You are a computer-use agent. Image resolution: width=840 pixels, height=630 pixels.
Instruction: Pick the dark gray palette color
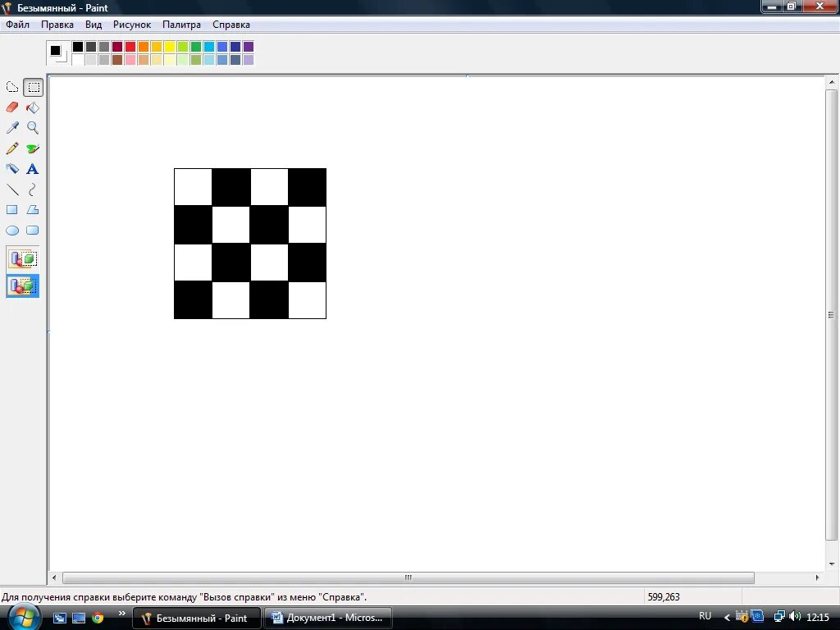click(x=91, y=47)
